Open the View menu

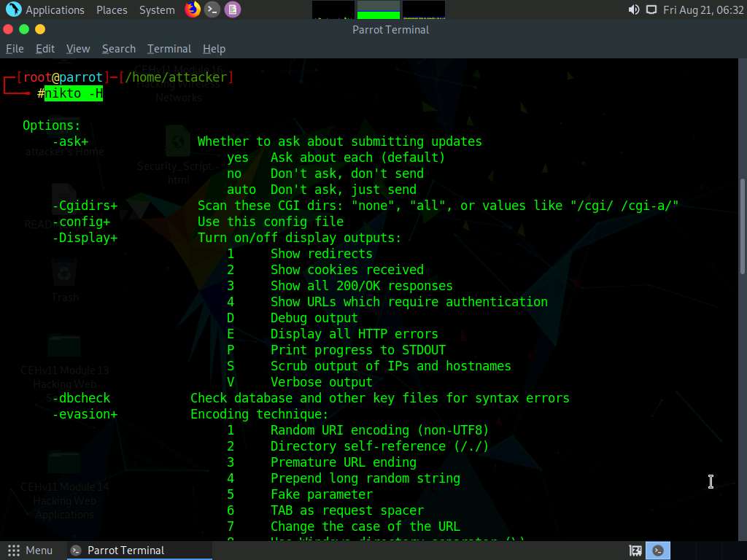pos(78,49)
